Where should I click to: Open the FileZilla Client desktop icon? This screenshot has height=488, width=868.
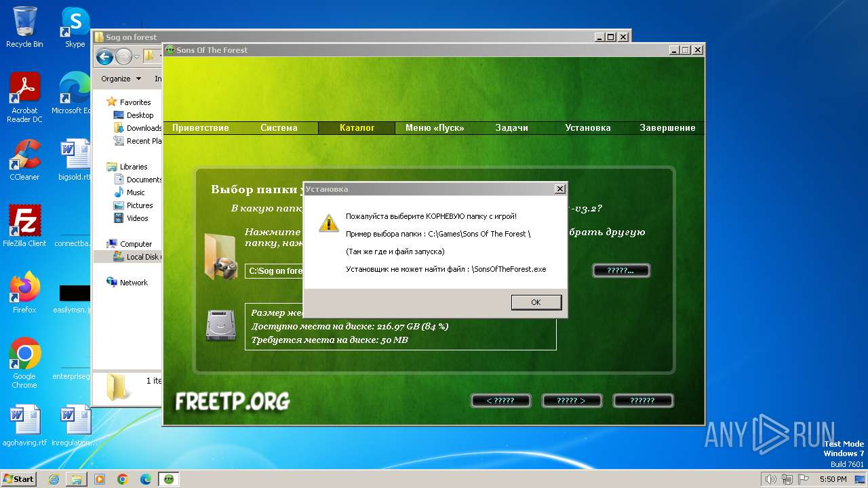24,226
